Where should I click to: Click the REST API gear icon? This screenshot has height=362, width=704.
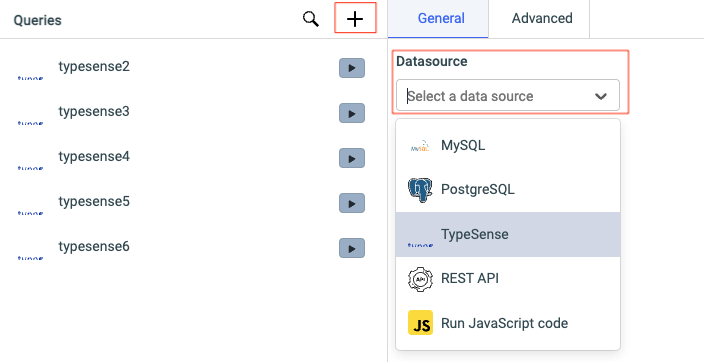tap(420, 278)
